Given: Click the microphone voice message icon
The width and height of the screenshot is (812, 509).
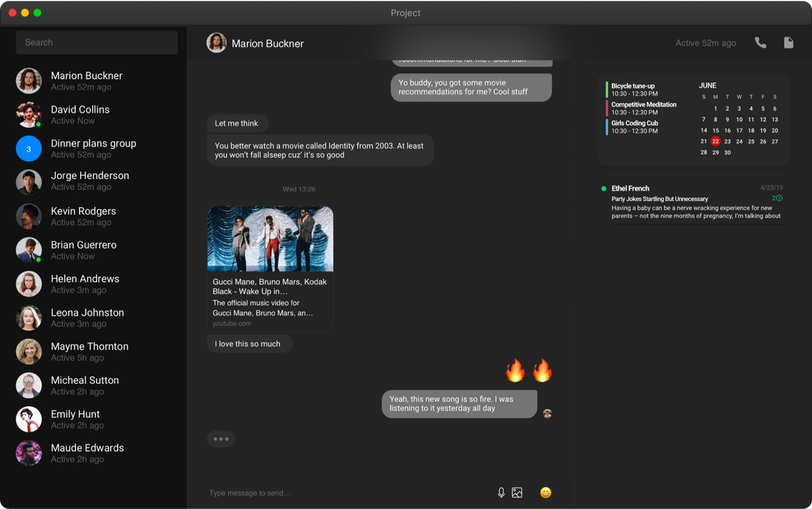Looking at the screenshot, I should (x=501, y=492).
